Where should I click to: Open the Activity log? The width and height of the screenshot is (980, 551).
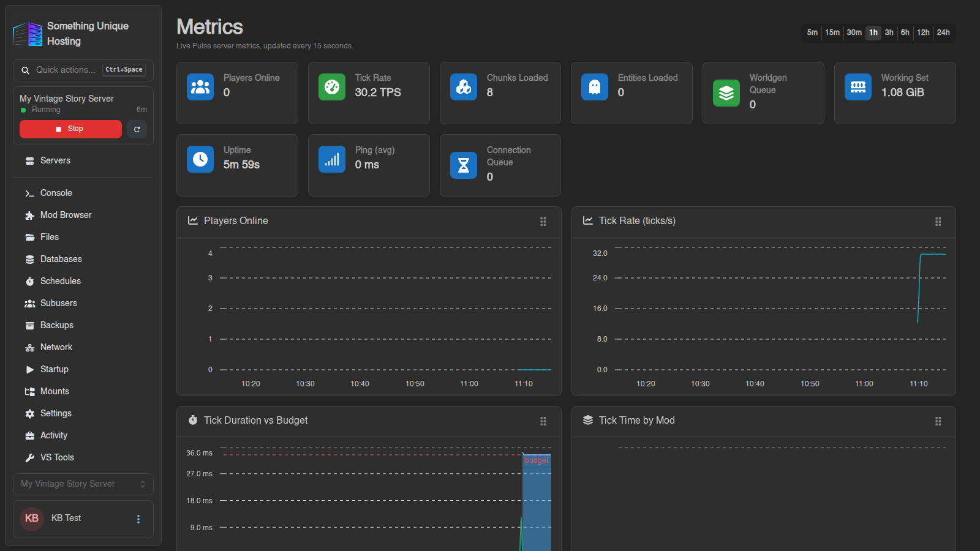[83, 435]
